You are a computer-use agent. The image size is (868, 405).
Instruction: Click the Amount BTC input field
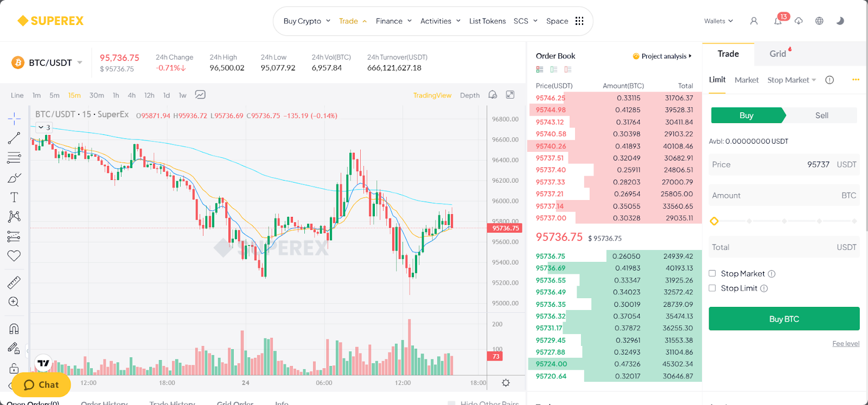(784, 195)
